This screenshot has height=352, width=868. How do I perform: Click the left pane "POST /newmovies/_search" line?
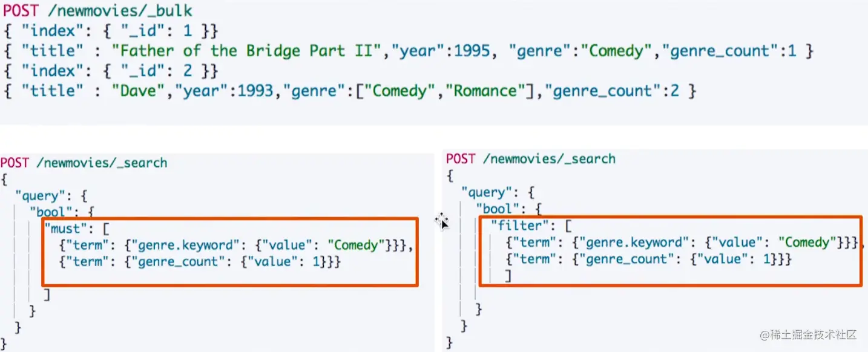click(x=84, y=163)
